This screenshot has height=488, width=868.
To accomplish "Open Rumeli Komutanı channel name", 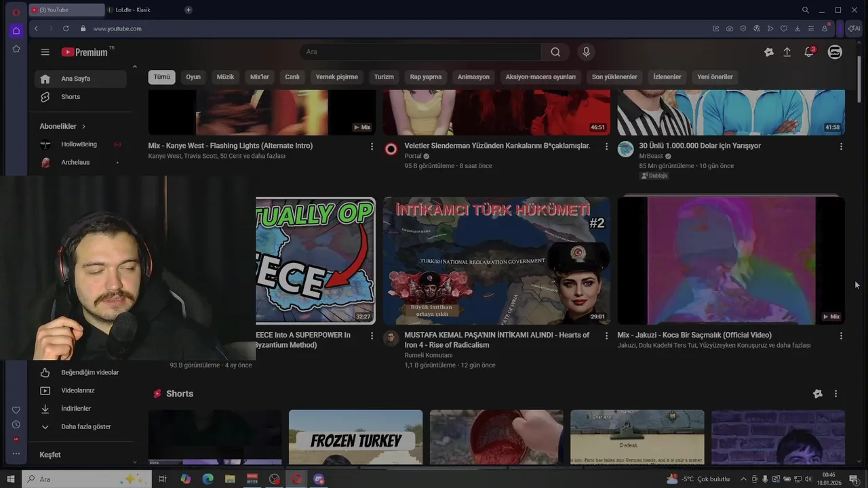I will tap(428, 355).
